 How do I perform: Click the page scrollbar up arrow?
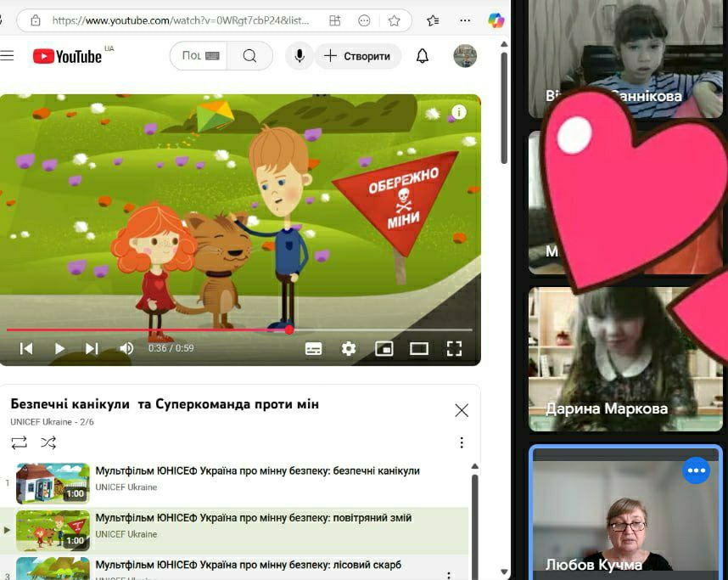504,44
